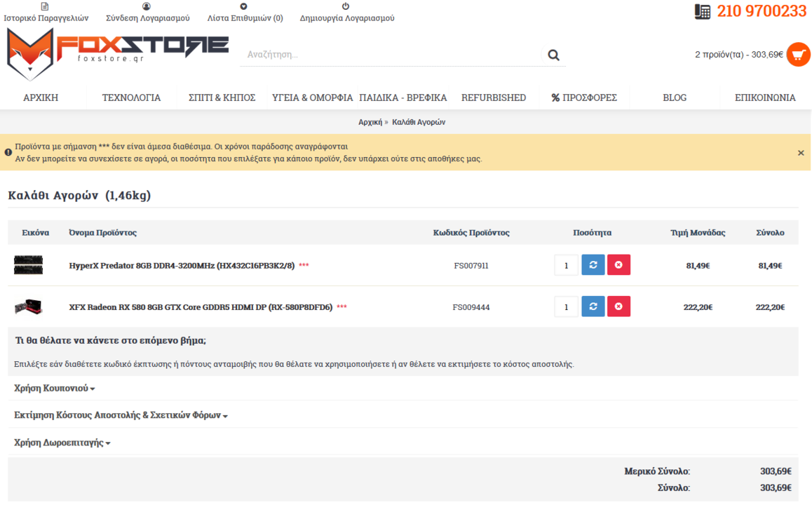Click Εικόνα column header
The width and height of the screenshot is (812, 505).
[35, 233]
